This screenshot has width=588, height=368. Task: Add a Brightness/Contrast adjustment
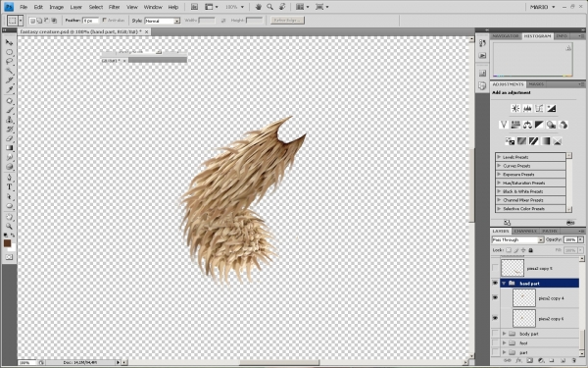[x=515, y=109]
